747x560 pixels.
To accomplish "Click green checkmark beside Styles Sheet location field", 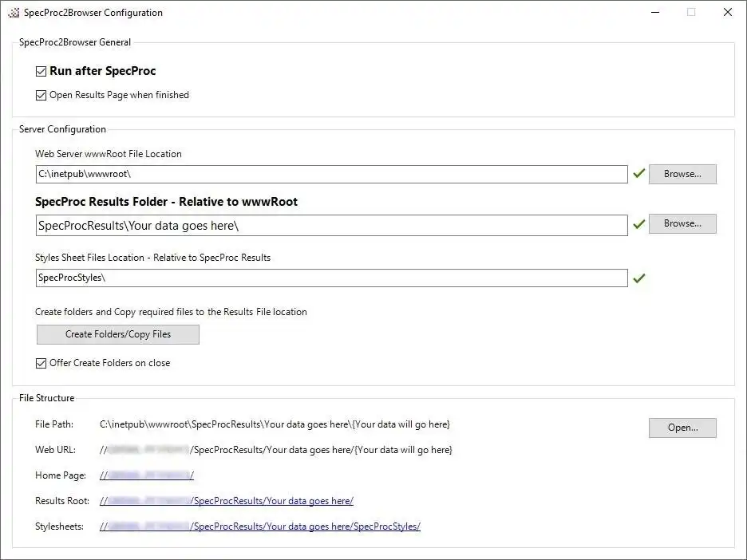I will pyautogui.click(x=638, y=278).
